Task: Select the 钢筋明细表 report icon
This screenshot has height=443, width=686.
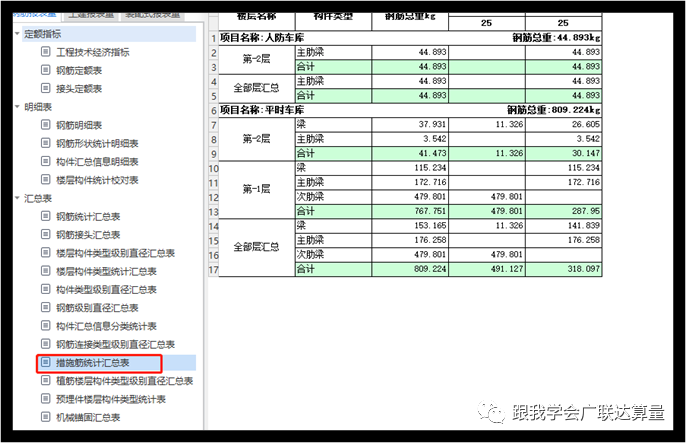Action: click(46, 125)
